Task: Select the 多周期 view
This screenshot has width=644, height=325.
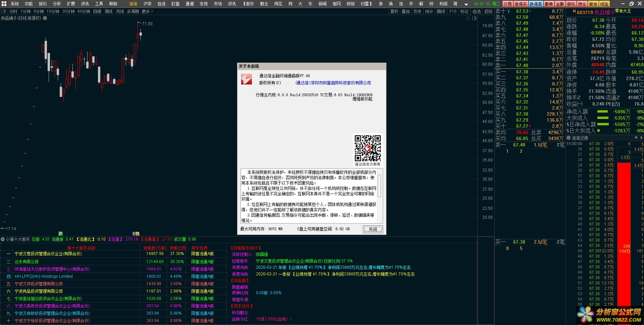Action: [x=133, y=11]
